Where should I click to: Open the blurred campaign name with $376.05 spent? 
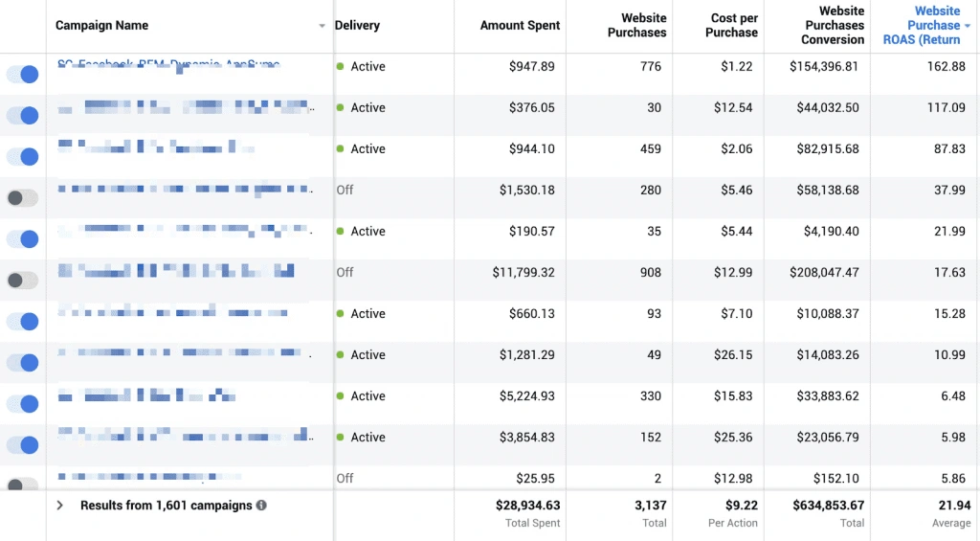(x=182, y=107)
